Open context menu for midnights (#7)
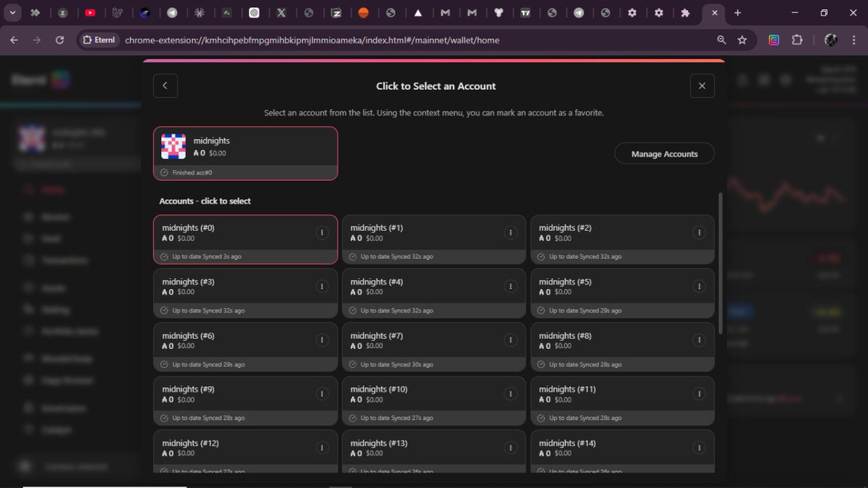 coord(511,340)
